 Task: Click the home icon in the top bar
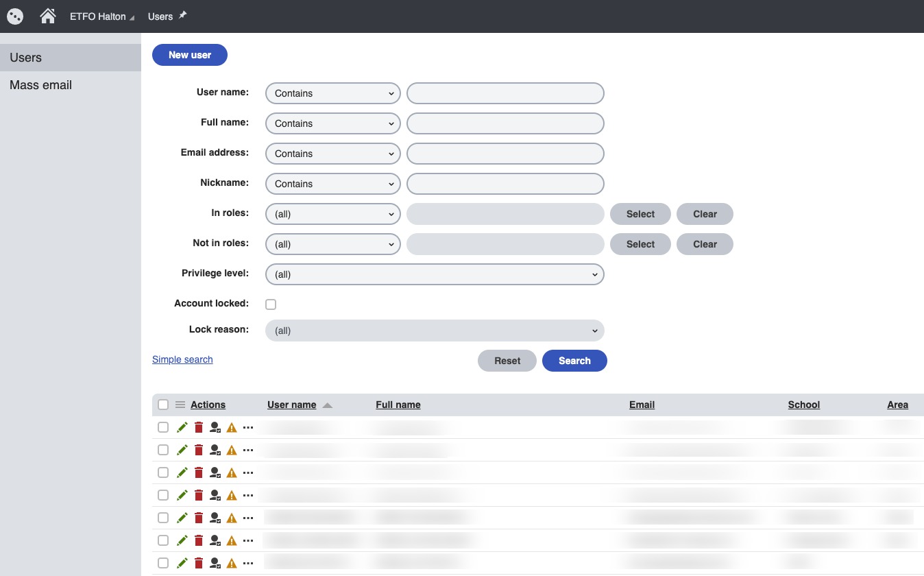pos(47,15)
